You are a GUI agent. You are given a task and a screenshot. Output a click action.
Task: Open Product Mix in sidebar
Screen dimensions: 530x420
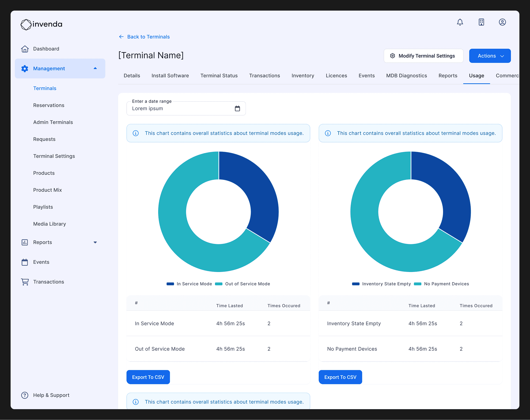pyautogui.click(x=47, y=190)
